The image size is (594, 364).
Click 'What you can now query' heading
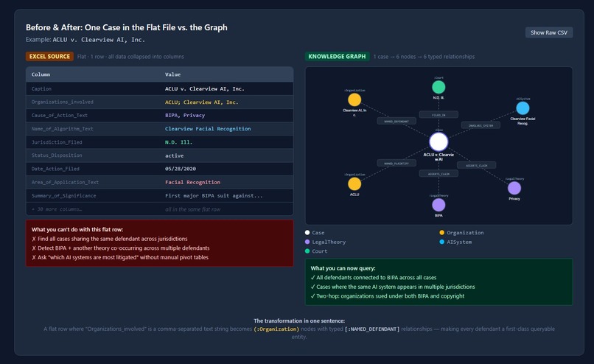343,268
